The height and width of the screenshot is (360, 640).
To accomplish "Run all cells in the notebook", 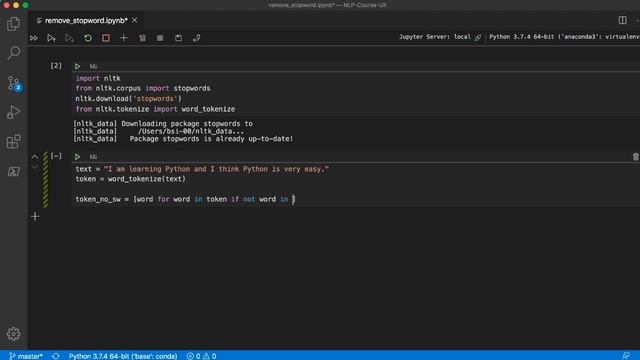I will pos(34,38).
